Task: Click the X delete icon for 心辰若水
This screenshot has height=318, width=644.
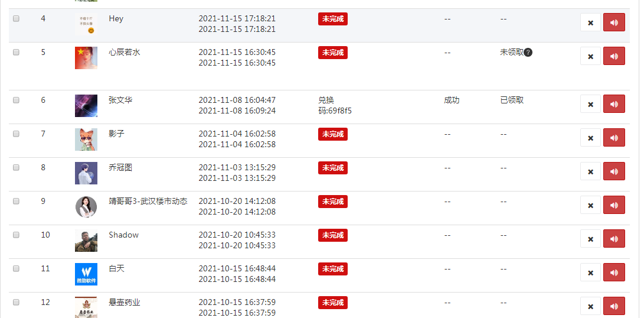Action: click(591, 56)
